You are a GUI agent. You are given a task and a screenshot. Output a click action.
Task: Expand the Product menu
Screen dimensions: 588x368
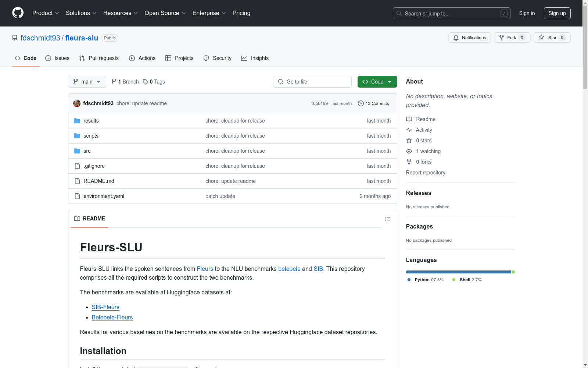pos(46,13)
